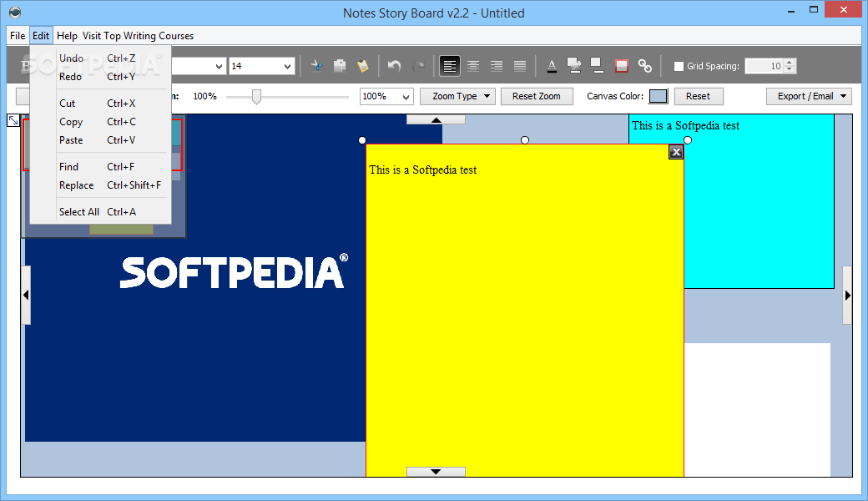Choose Paste from the Edit menu
The height and width of the screenshot is (501, 868).
(99, 140)
